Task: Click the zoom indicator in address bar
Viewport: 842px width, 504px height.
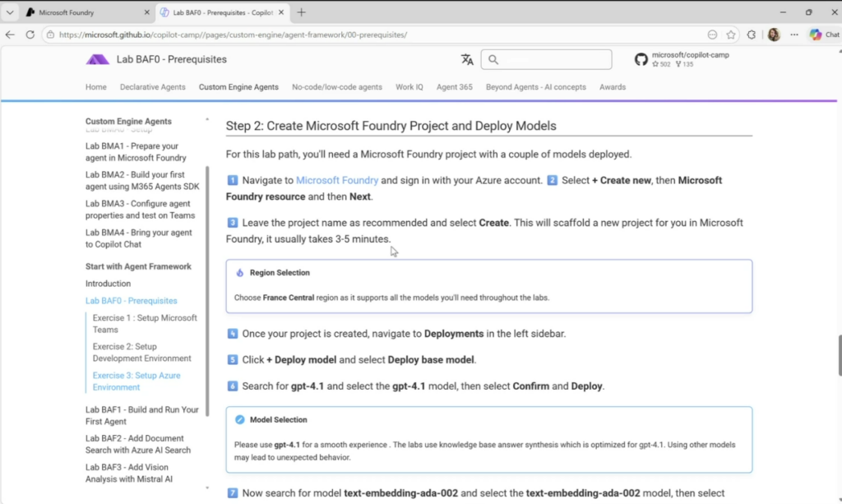Action: coord(712,35)
